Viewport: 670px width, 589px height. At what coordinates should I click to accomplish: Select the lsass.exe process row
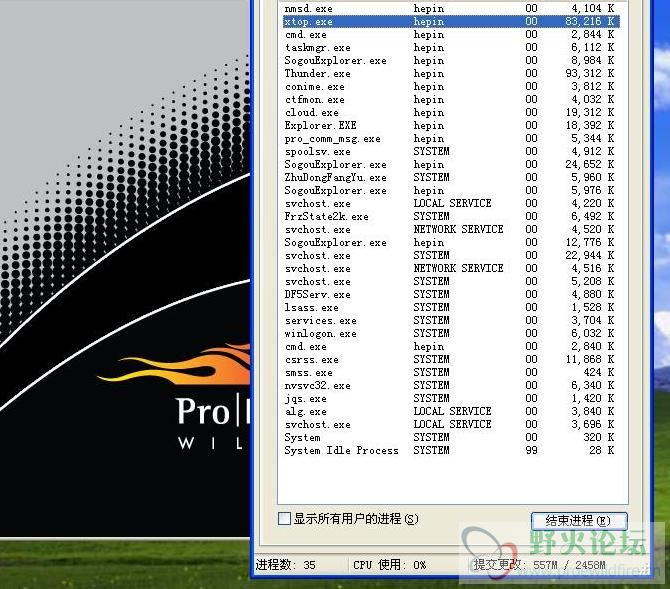(x=451, y=307)
